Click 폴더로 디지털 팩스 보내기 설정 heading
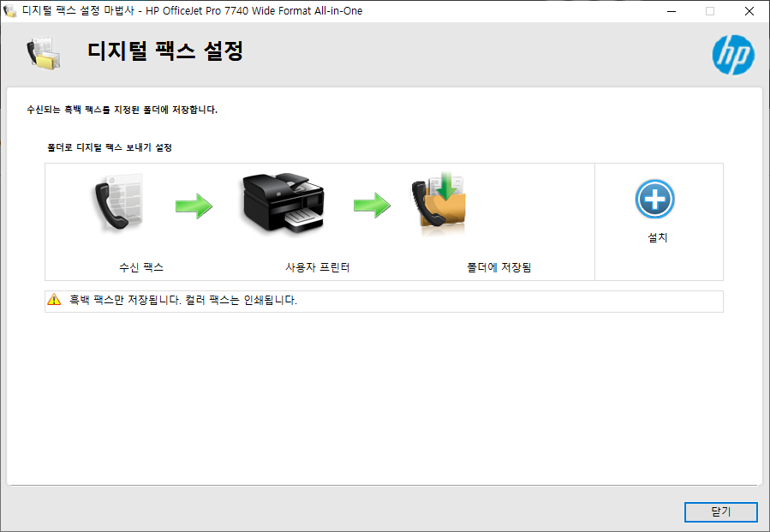This screenshot has height=532, width=770. coord(110,147)
